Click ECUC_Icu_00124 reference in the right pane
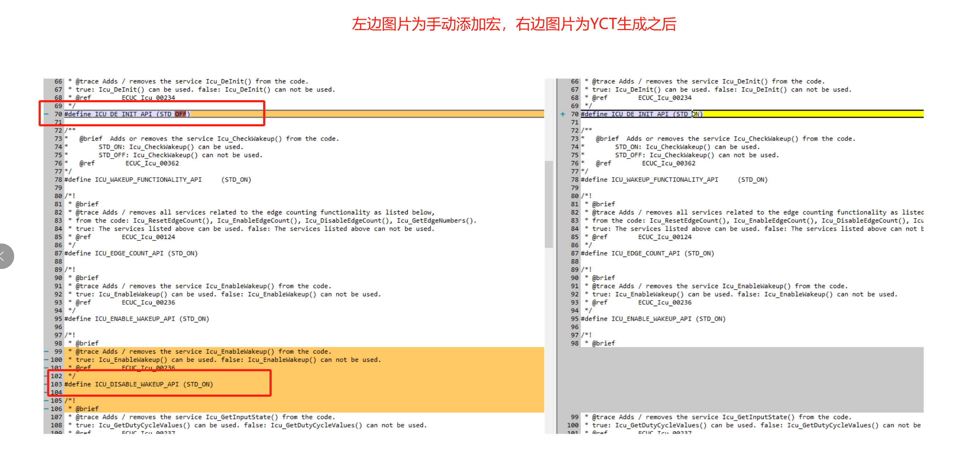This screenshot has height=476, width=980. [x=665, y=237]
